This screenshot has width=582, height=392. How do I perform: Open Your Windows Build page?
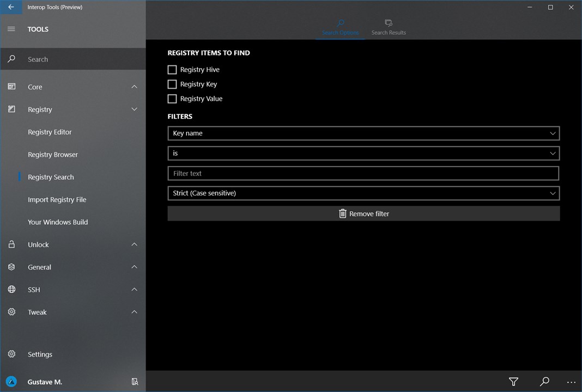pos(58,222)
